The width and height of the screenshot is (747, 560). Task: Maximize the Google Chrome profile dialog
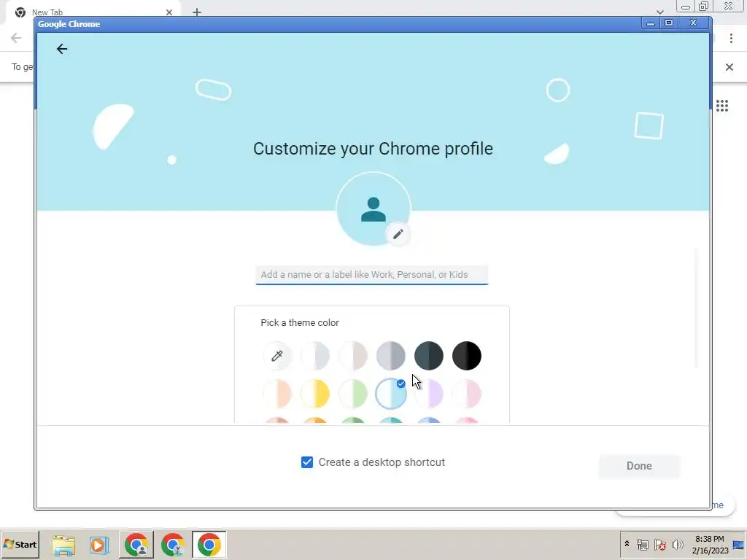pos(669,23)
